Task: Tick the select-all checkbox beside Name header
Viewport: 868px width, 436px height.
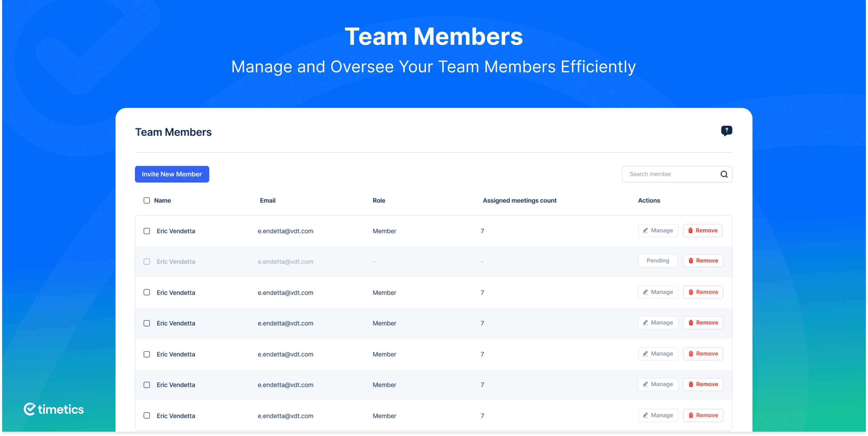Action: coord(147,200)
